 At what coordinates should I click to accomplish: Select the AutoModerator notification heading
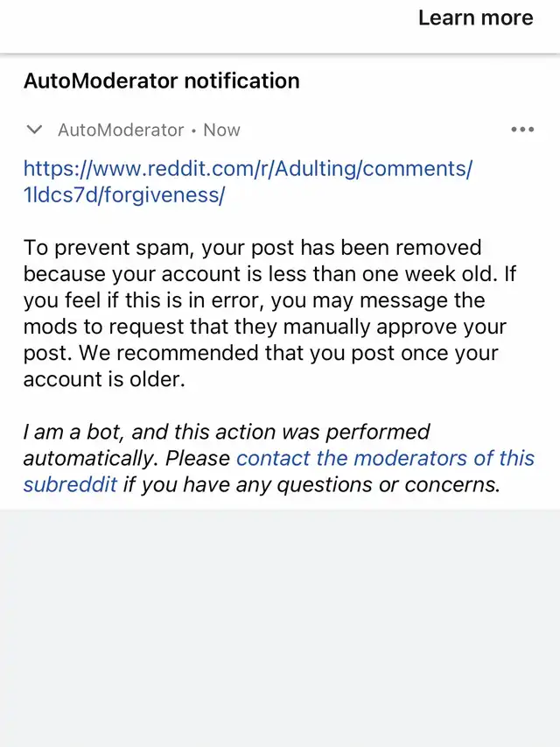(x=161, y=81)
